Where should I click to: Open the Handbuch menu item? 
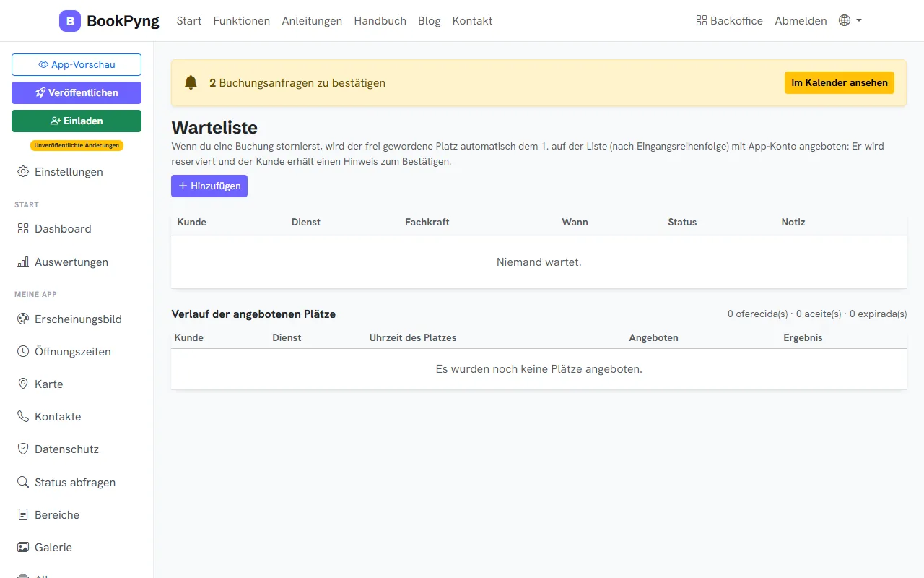point(380,21)
